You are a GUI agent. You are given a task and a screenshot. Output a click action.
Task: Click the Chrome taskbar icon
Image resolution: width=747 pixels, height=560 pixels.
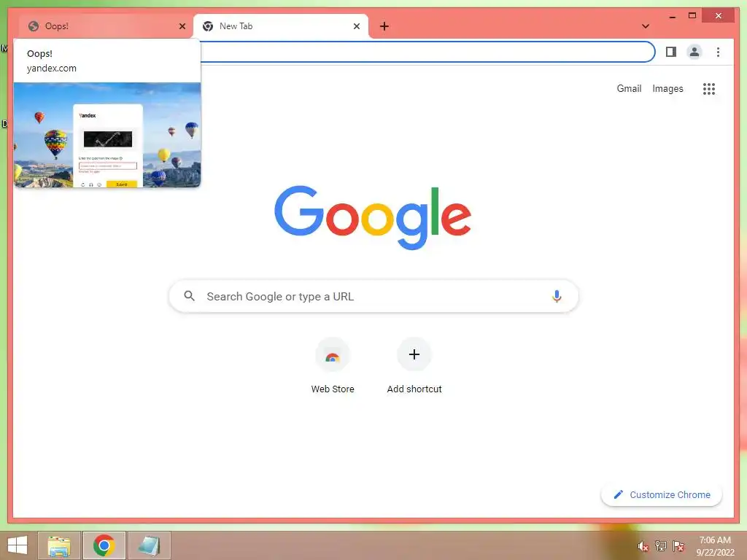click(104, 545)
